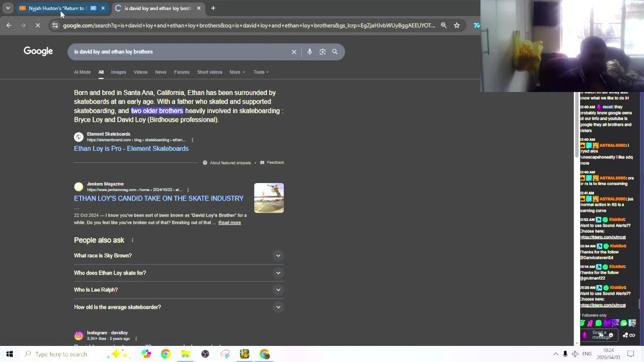This screenshot has width=644, height=362.
Task: Open About featured snippets
Action: click(226, 162)
